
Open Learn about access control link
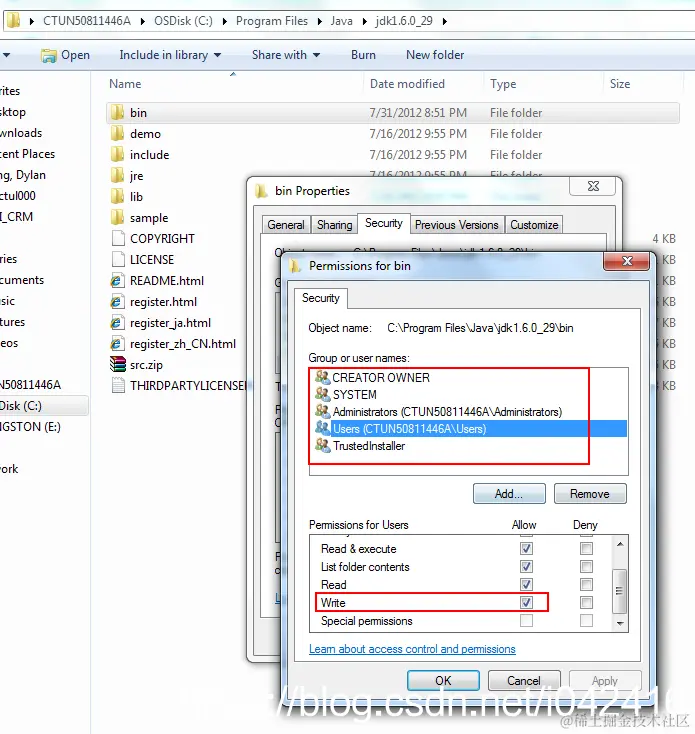click(x=412, y=649)
